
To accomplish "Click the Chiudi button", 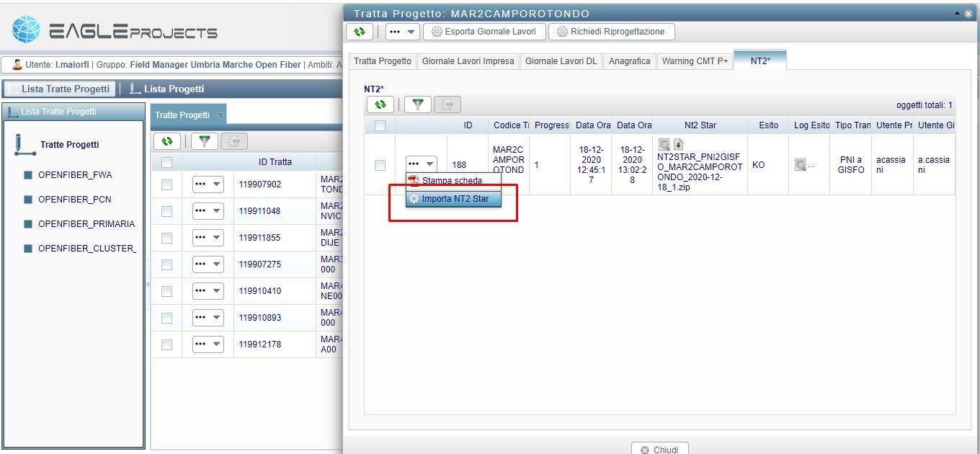I will (659, 450).
